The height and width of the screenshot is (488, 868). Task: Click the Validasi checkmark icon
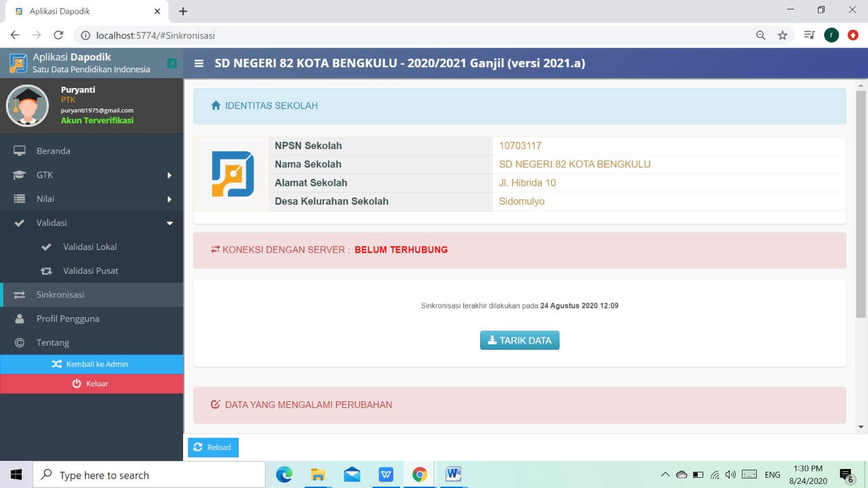pos(20,223)
